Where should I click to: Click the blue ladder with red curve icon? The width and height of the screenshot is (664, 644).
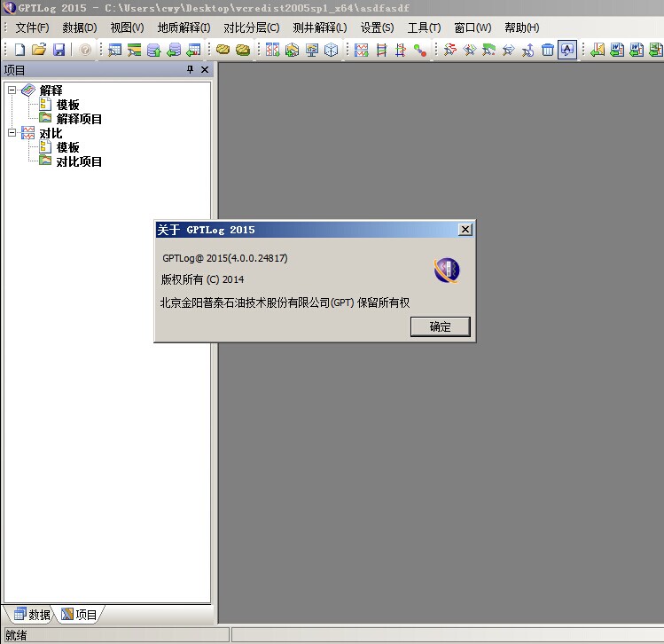point(401,50)
